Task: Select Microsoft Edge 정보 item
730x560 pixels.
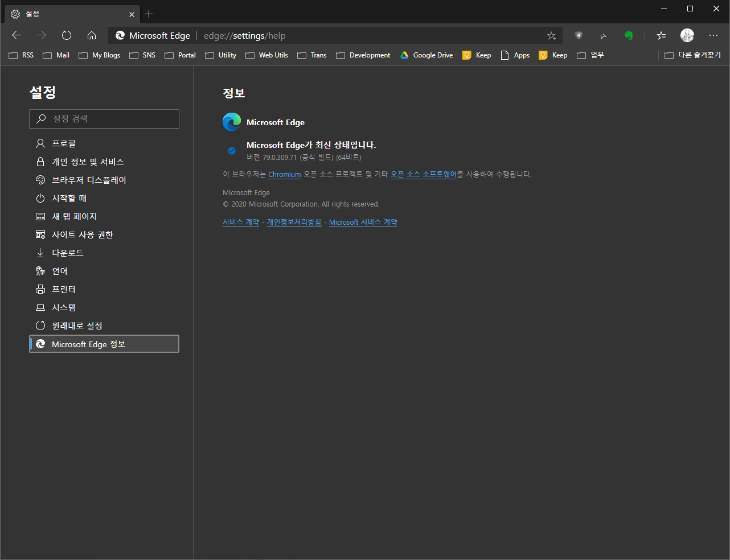Action: pos(104,344)
